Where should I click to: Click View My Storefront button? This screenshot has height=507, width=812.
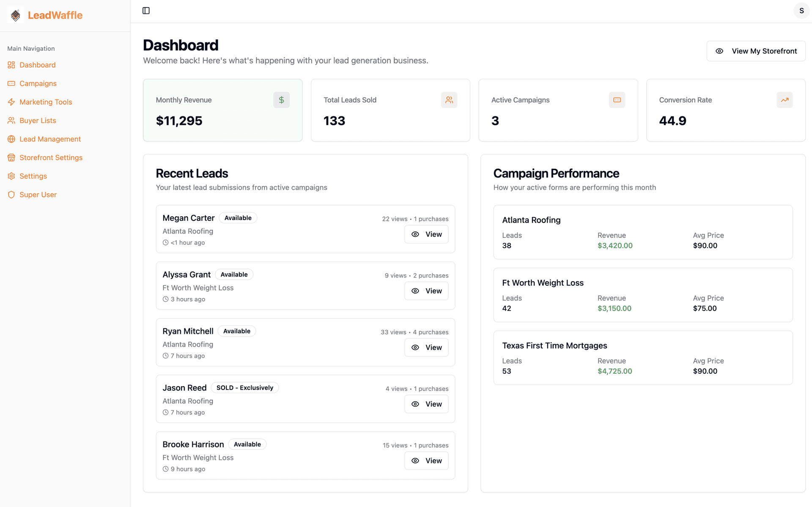pyautogui.click(x=756, y=51)
